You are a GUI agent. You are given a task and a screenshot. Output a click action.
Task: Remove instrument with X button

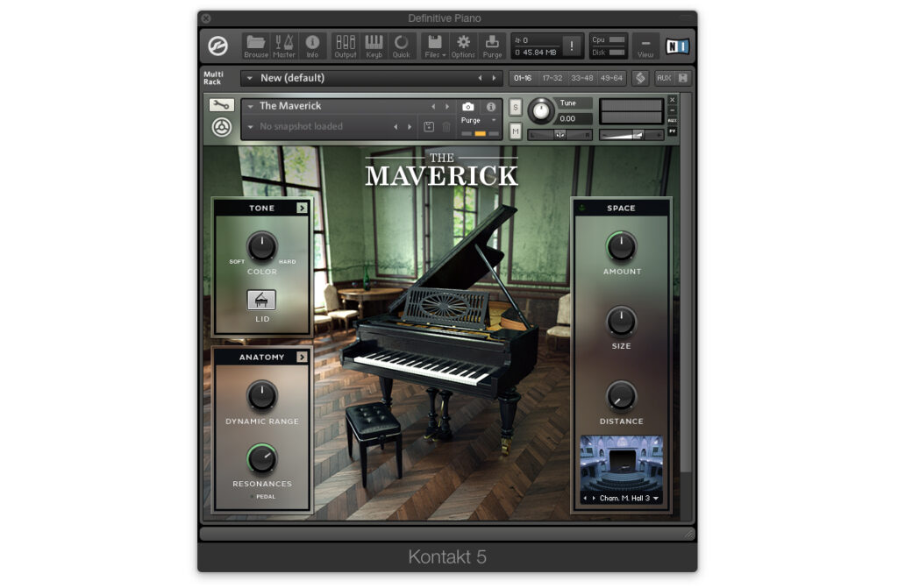[x=673, y=100]
